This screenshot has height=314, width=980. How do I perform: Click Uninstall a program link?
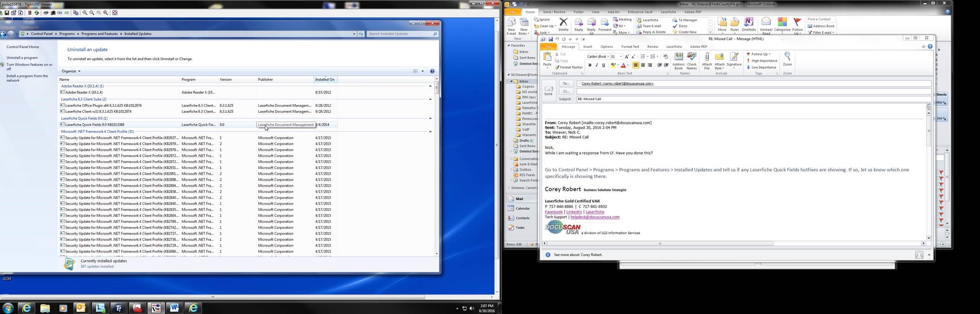pos(22,58)
